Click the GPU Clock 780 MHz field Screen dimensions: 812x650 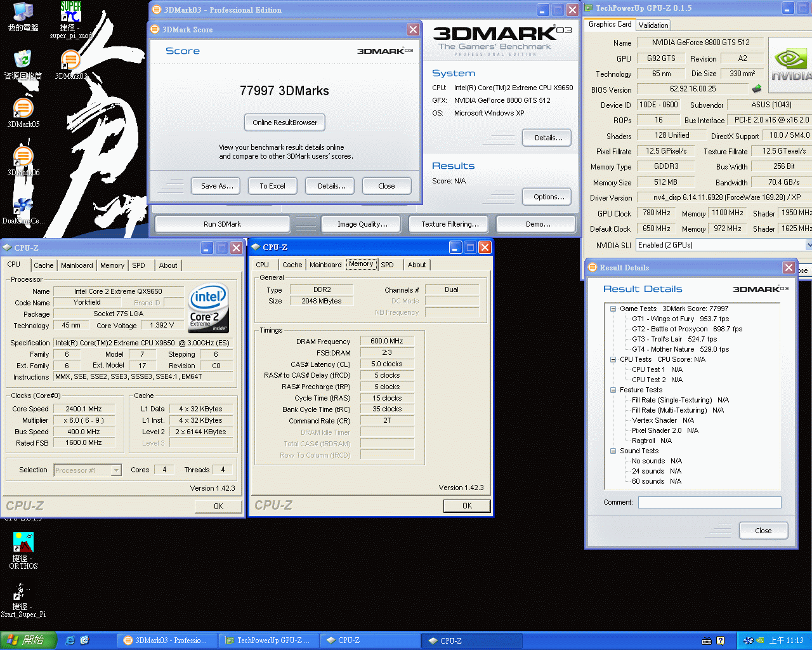click(657, 213)
